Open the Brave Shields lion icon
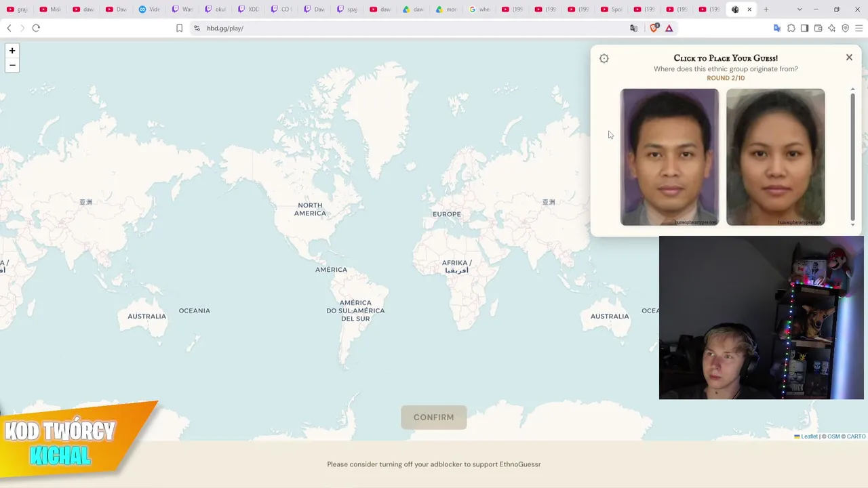The height and width of the screenshot is (488, 868). (x=654, y=28)
